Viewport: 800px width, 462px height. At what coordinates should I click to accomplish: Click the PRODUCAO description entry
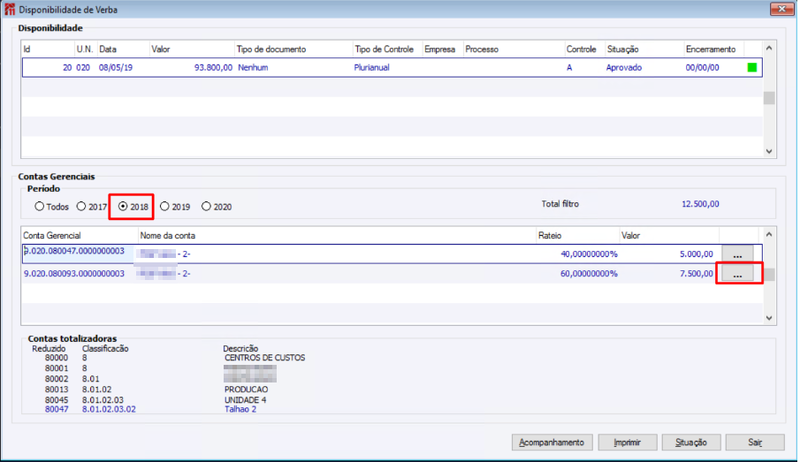246,390
